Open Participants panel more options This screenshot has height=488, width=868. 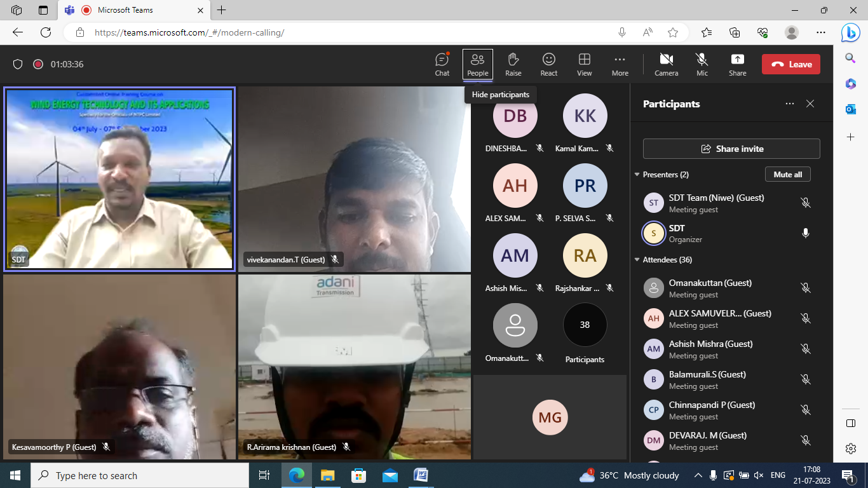pos(789,104)
